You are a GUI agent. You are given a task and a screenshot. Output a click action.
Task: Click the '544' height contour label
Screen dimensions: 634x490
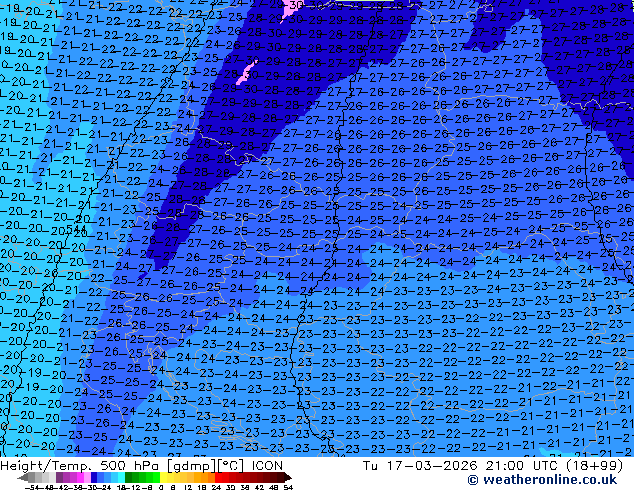(75, 229)
